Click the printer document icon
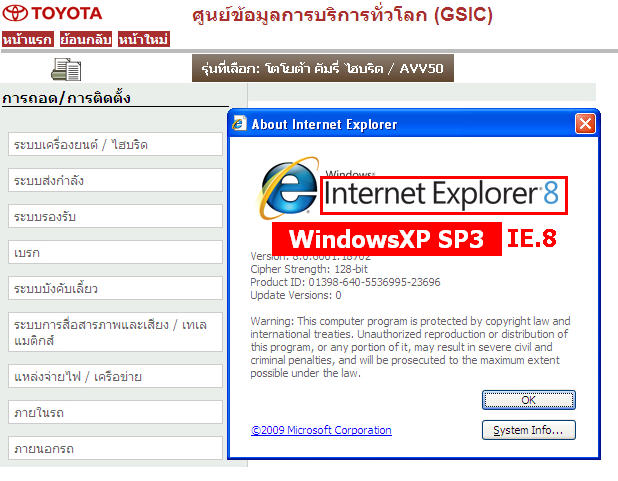Screen dimensions: 618x481 (66, 69)
